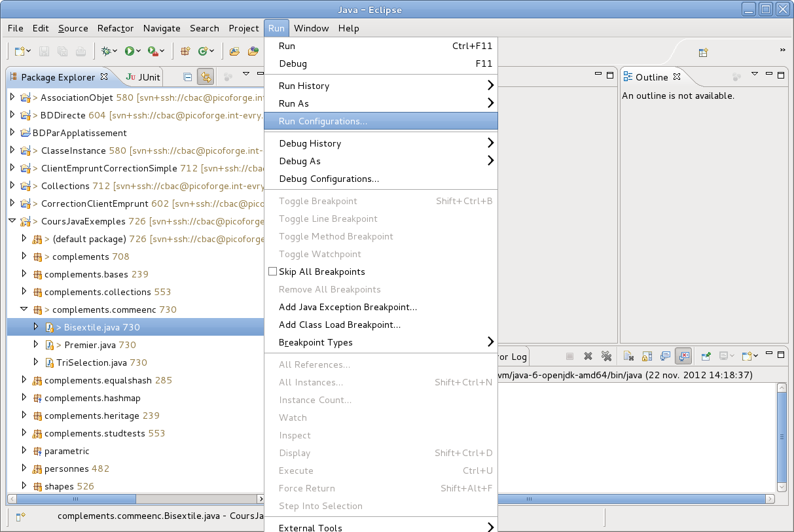Viewport: 794px width, 532px height.
Task: Open the Navigate menu
Action: [162, 28]
